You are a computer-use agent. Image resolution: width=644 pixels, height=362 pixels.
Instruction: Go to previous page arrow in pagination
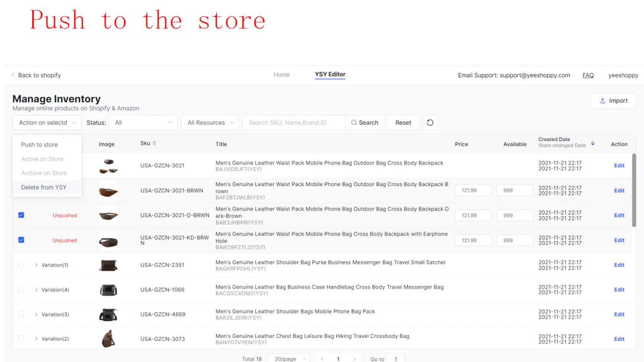322,359
